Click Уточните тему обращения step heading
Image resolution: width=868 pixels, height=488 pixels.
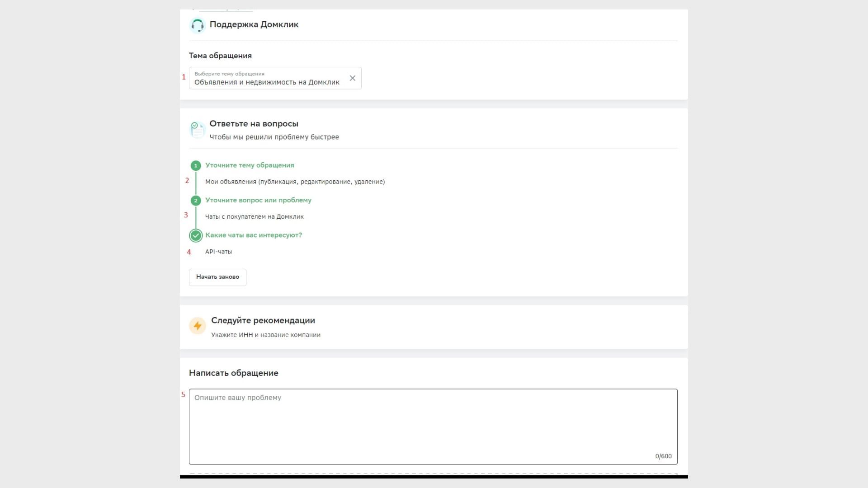click(x=250, y=165)
